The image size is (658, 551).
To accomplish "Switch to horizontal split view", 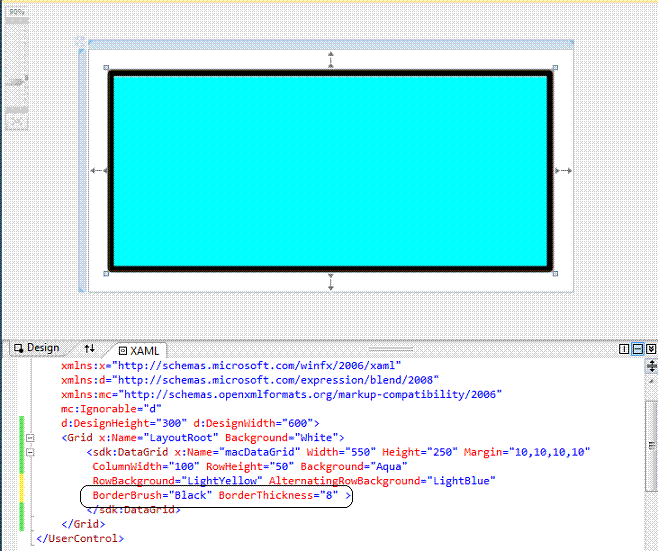I will coord(637,349).
